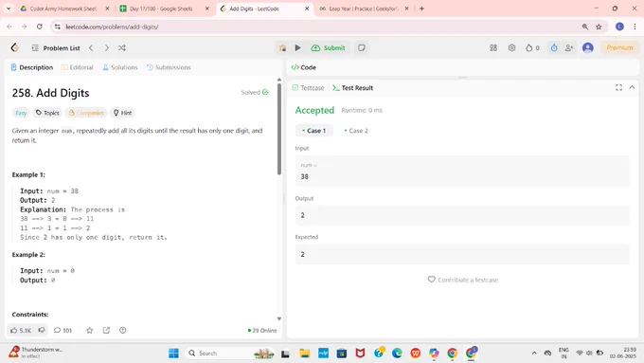Bookmark this page with star icon

[599, 27]
